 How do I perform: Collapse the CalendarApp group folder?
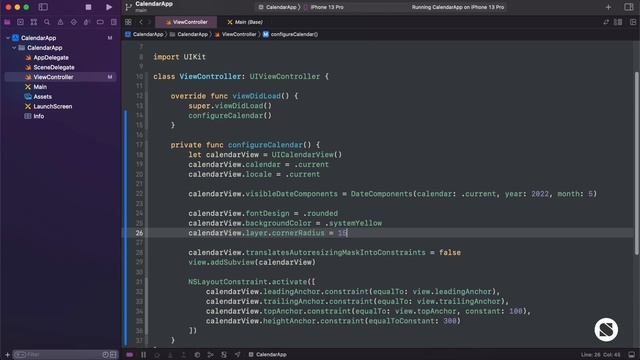14,48
